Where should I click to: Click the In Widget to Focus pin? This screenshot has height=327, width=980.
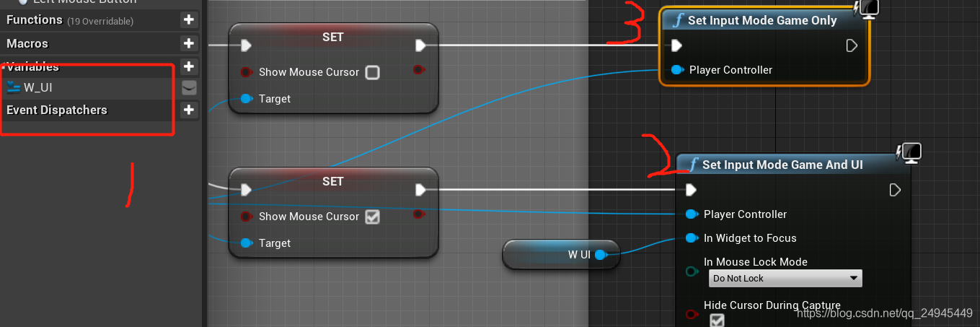point(692,237)
